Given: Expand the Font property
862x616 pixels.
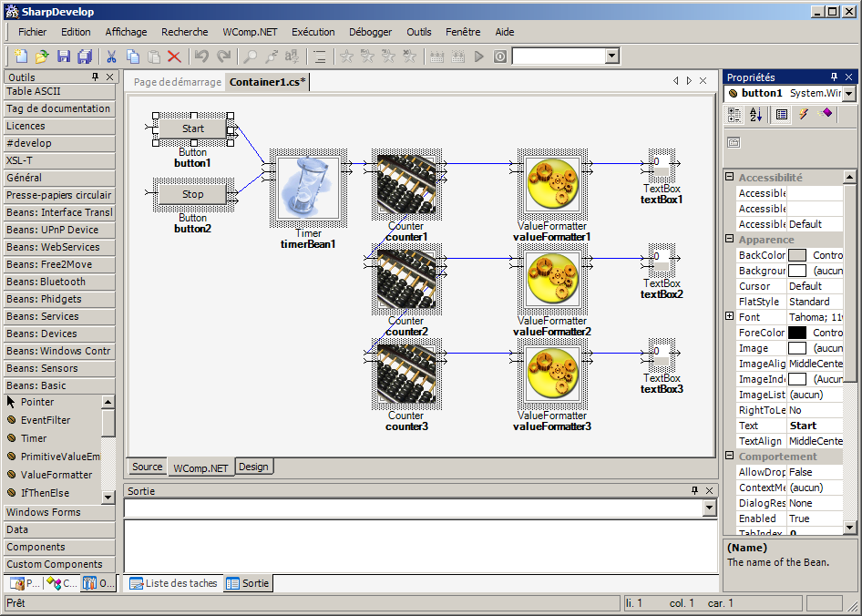Looking at the screenshot, I should (x=730, y=316).
